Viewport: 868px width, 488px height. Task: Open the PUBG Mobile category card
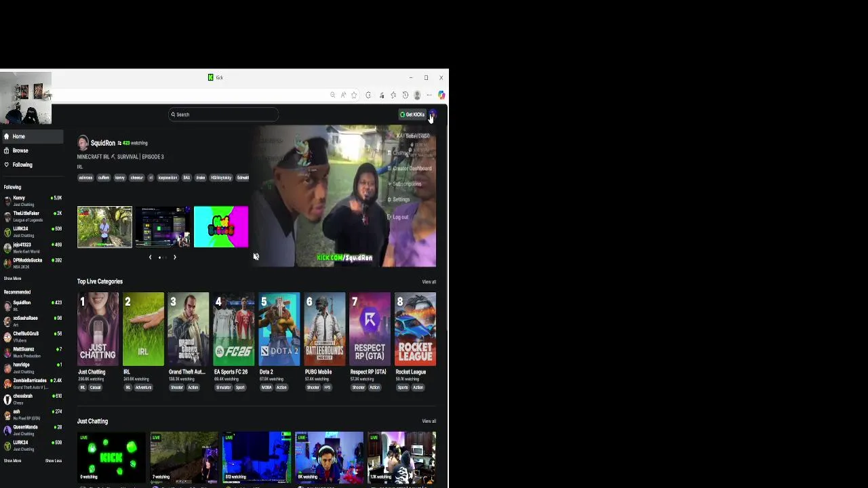point(325,329)
